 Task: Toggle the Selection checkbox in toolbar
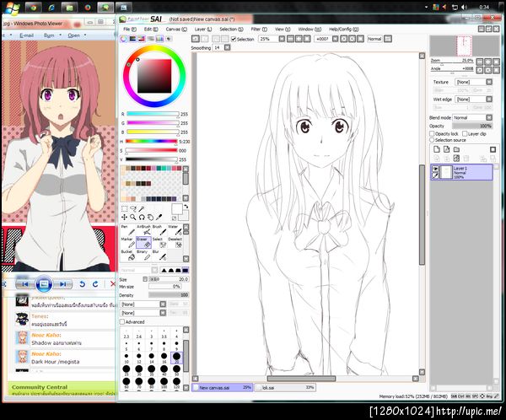coord(234,39)
